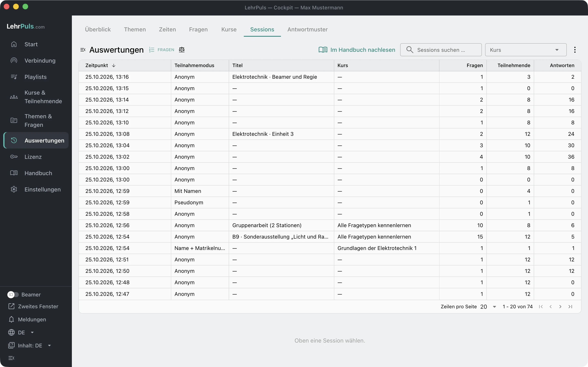The height and width of the screenshot is (367, 588).
Task: Go to the next results page
Action: click(x=560, y=307)
